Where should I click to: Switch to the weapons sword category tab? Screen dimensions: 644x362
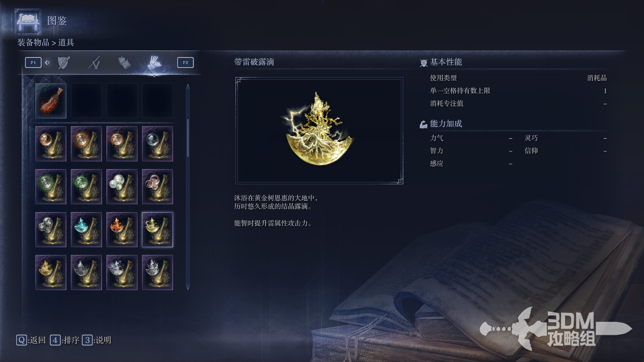[94, 63]
